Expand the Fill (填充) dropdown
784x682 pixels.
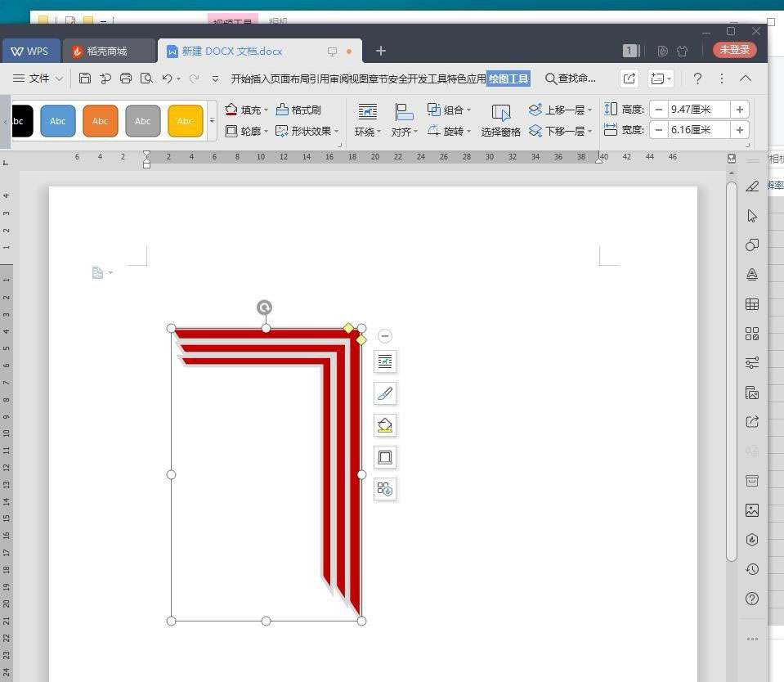pyautogui.click(x=267, y=110)
